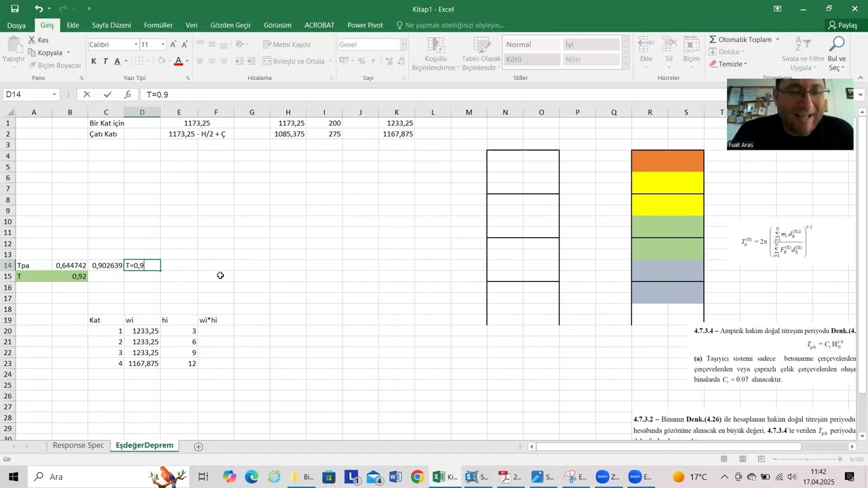Select cell B15 containing 0,92
The height and width of the screenshot is (488, 868).
70,277
